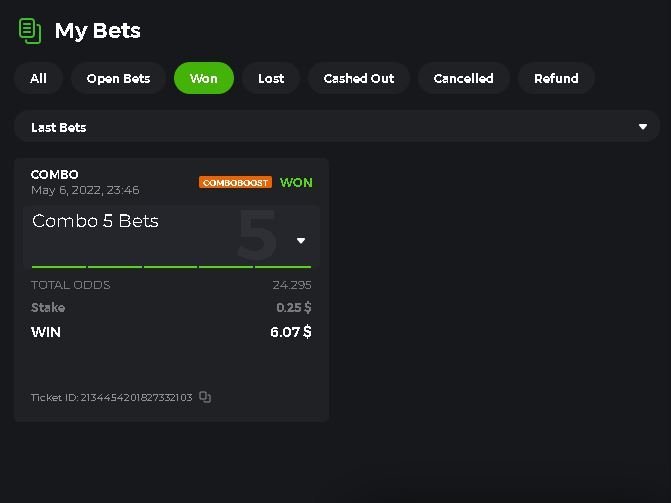The image size is (671, 503).
Task: Click the first green combo progress segment
Action: pos(59,267)
